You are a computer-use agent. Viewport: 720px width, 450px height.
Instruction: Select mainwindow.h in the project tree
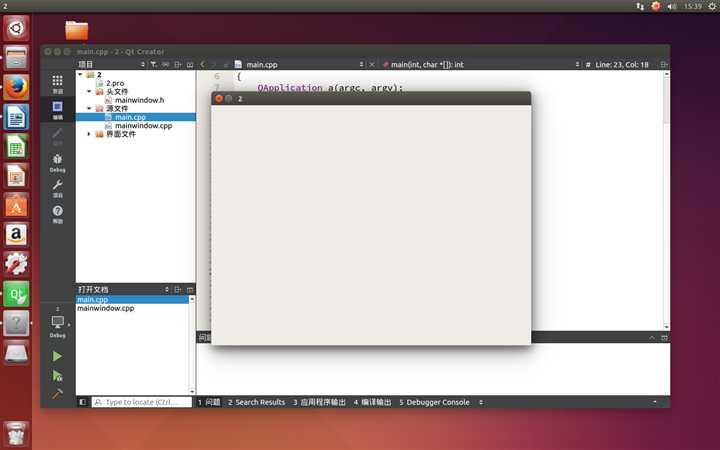click(x=139, y=100)
